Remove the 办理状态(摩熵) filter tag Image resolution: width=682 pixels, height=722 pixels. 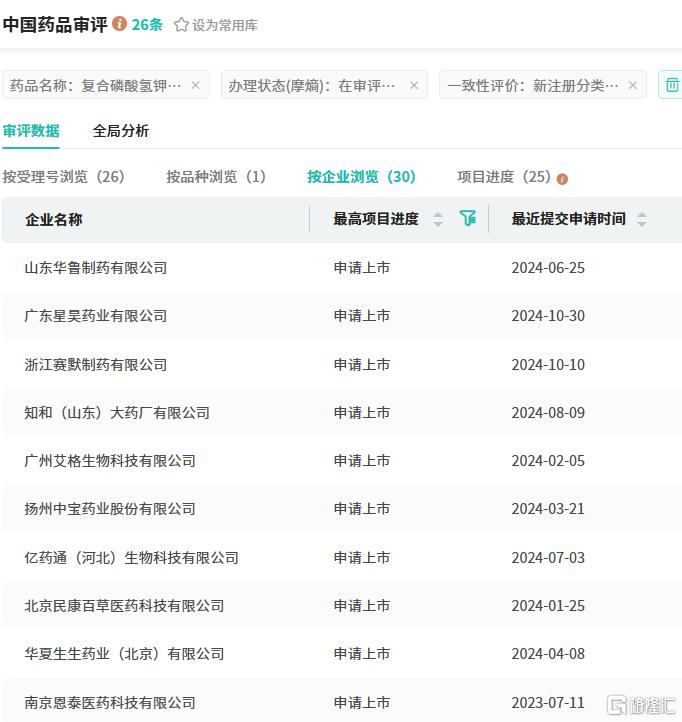414,85
